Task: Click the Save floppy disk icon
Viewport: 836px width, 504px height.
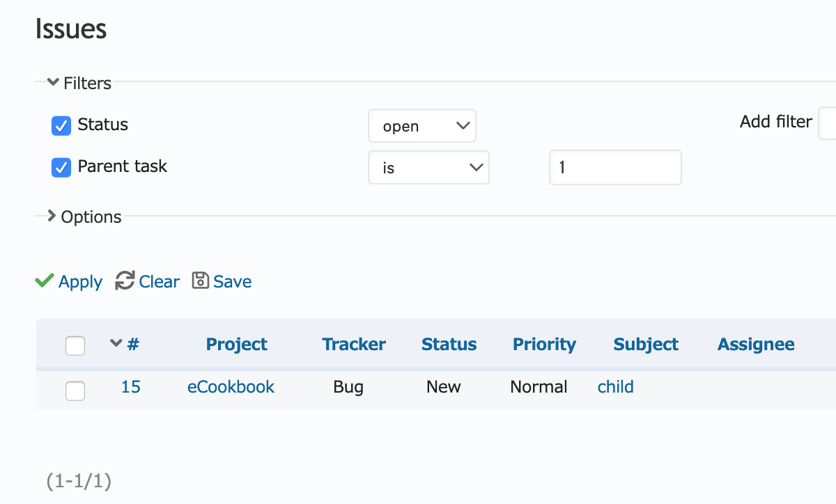Action: (x=201, y=281)
